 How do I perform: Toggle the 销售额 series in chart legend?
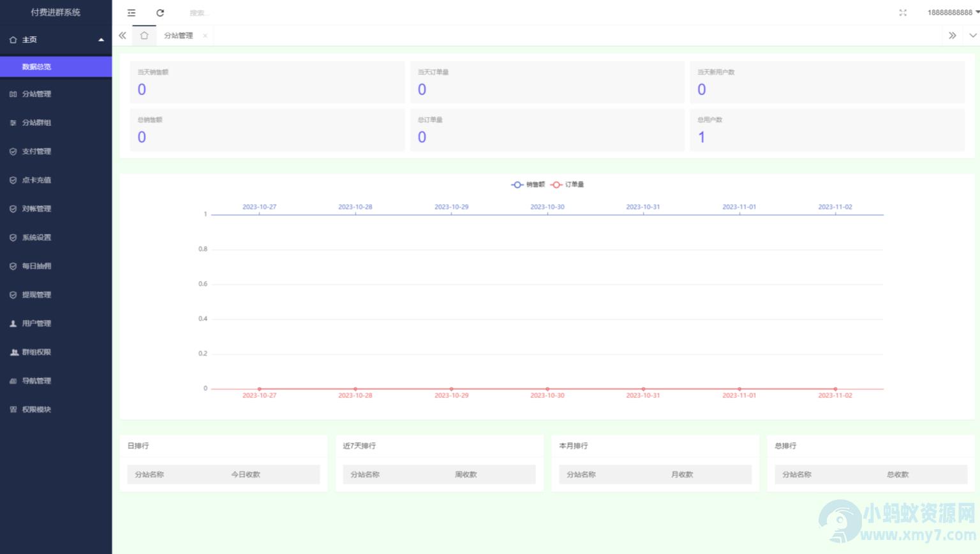528,185
